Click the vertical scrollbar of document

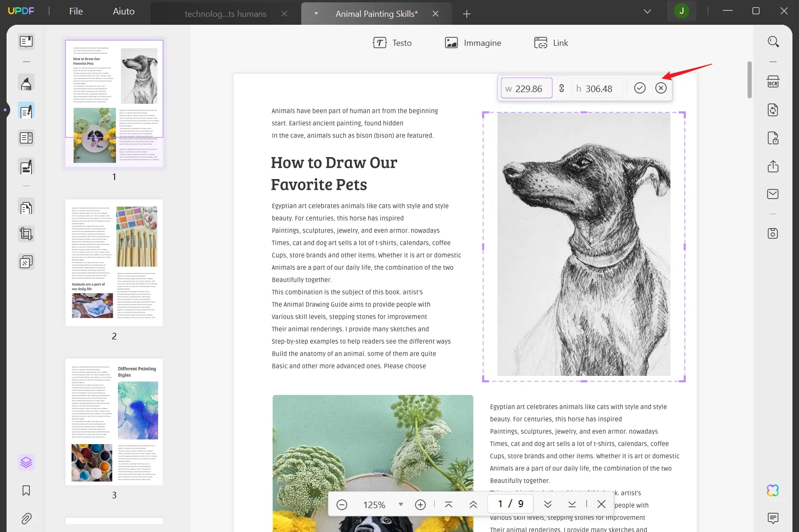pyautogui.click(x=749, y=79)
